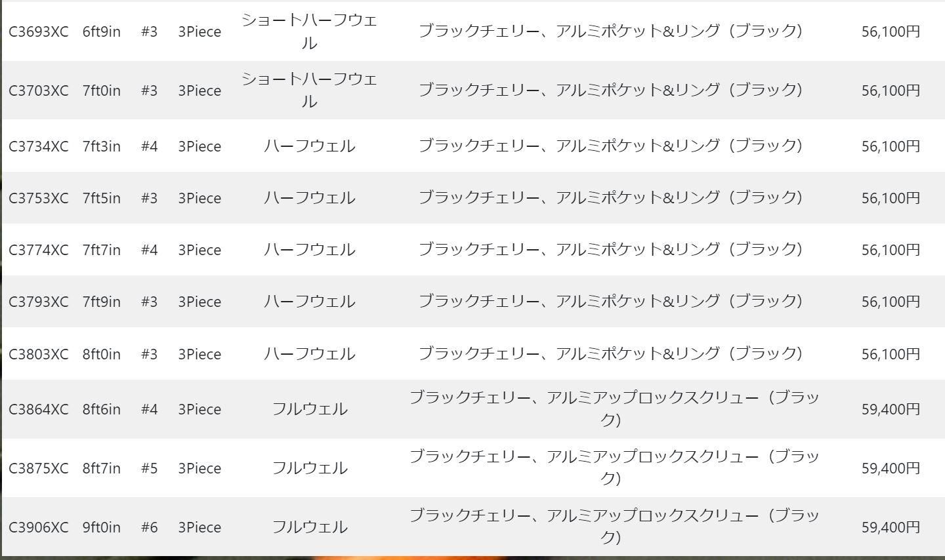
Task: Select model code C3693XC
Action: coord(39,31)
